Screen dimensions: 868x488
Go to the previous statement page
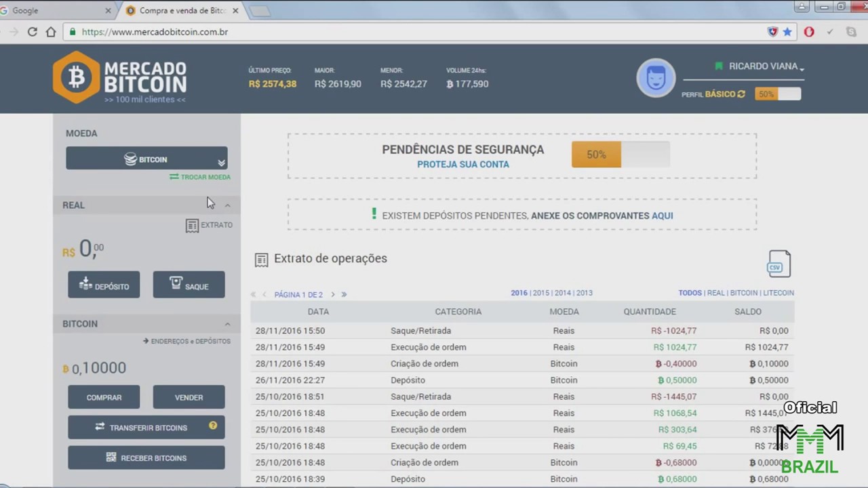point(264,294)
